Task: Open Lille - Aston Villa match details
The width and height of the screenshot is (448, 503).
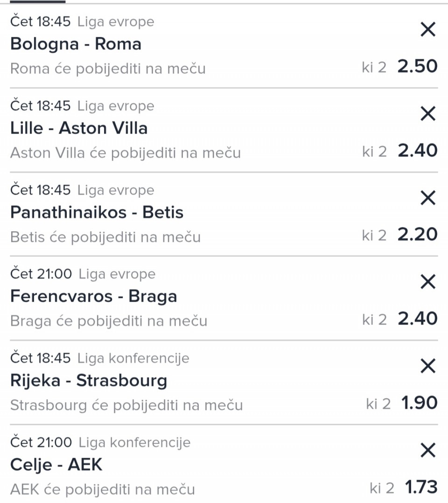Action: tap(79, 128)
